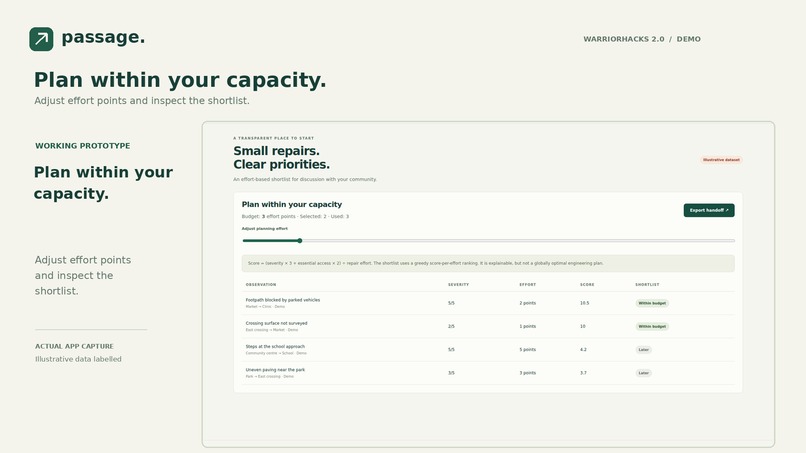Click severity 3/5 for Uneven paving row
The image size is (806, 453).
tap(451, 373)
